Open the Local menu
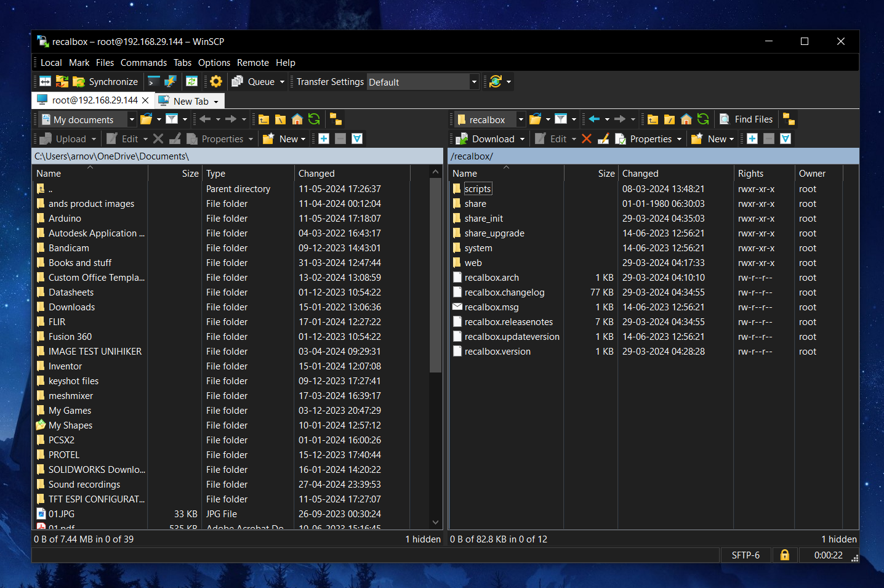 (x=51, y=62)
